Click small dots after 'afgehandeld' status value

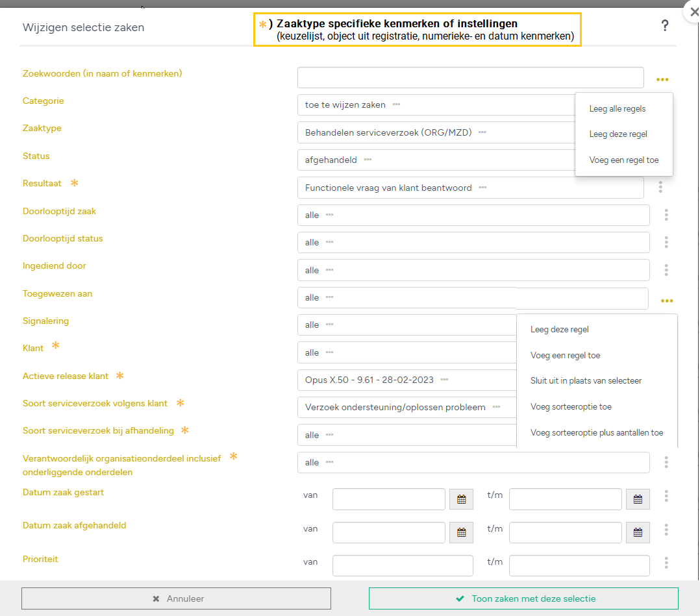(368, 160)
